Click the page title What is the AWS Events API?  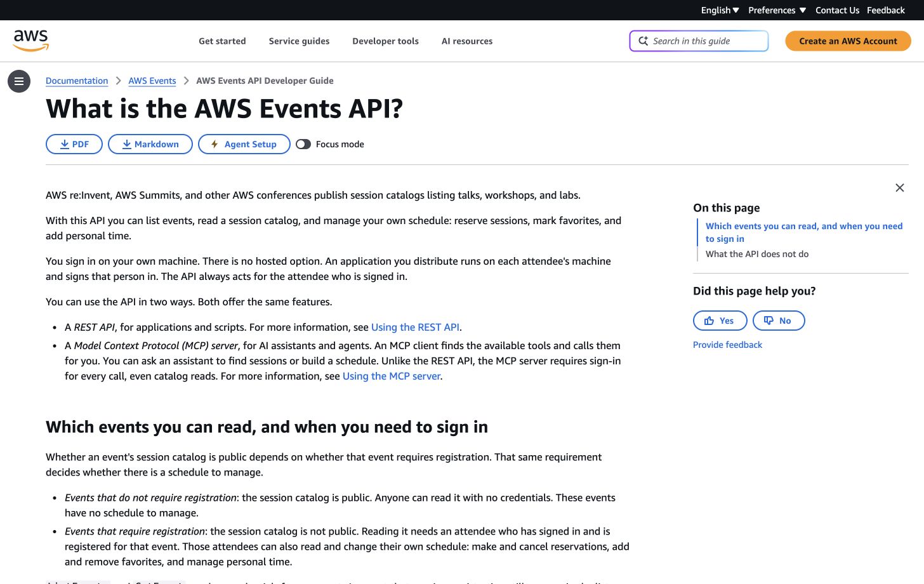225,109
